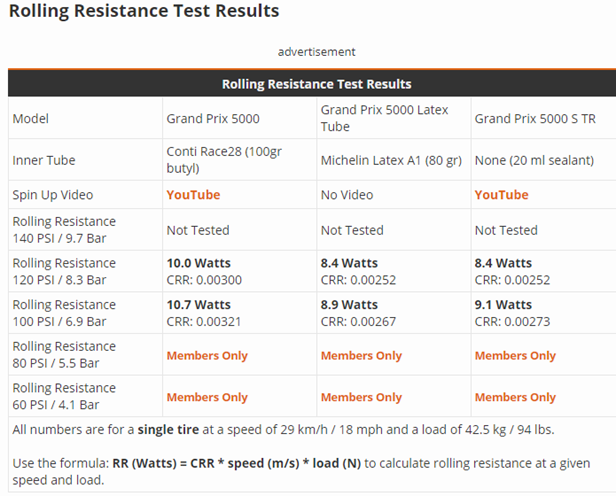This screenshot has height=496, width=616.
Task: Click the dark table header bar
Action: click(x=316, y=84)
